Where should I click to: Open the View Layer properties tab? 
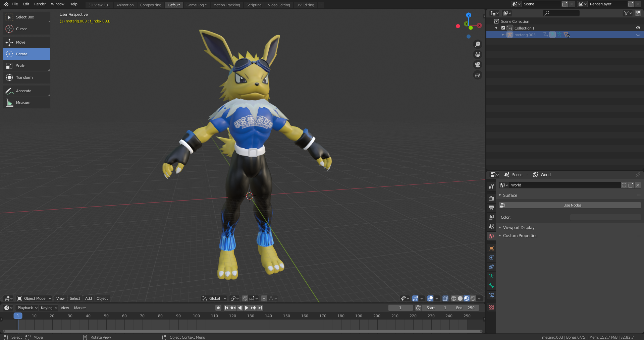click(x=491, y=217)
